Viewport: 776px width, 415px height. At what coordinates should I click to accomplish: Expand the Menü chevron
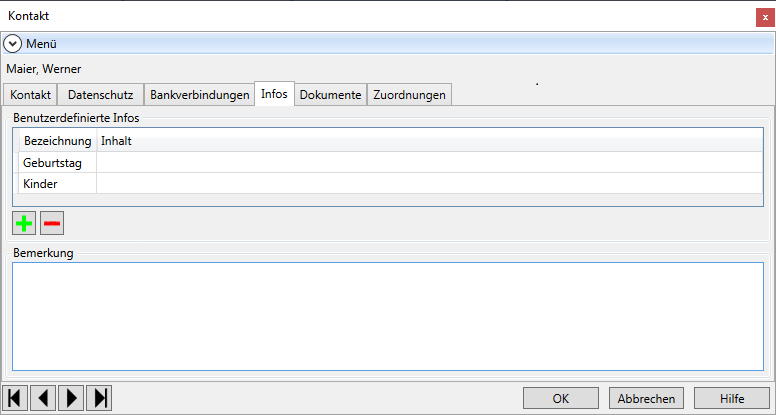[x=12, y=44]
